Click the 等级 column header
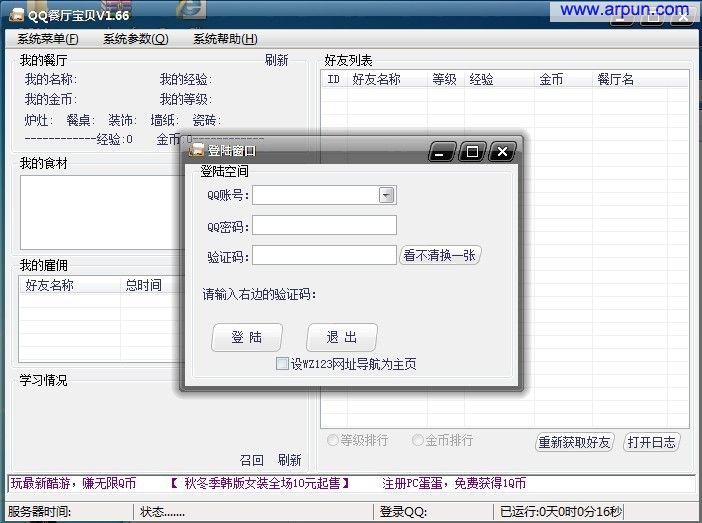Image resolution: width=702 pixels, height=523 pixels. (446, 79)
